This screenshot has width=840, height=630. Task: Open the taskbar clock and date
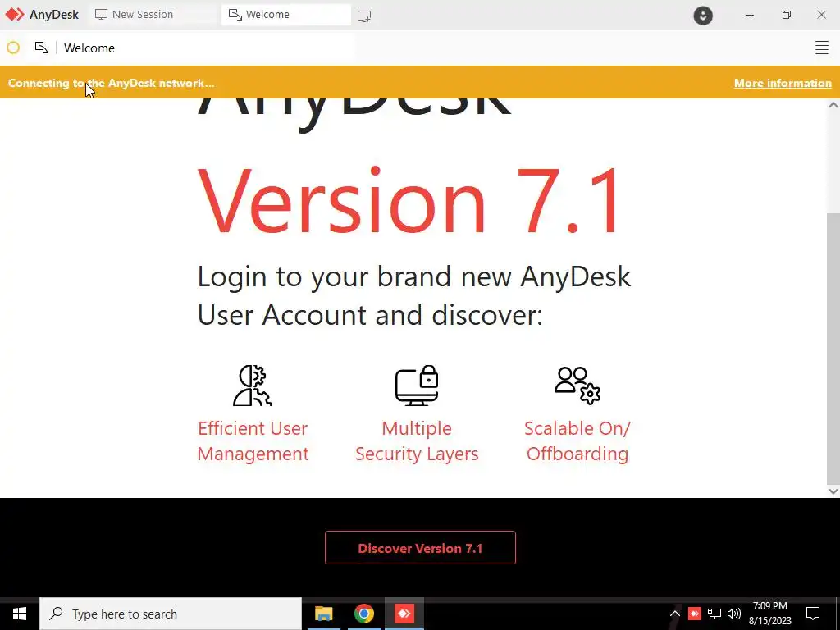coord(769,614)
